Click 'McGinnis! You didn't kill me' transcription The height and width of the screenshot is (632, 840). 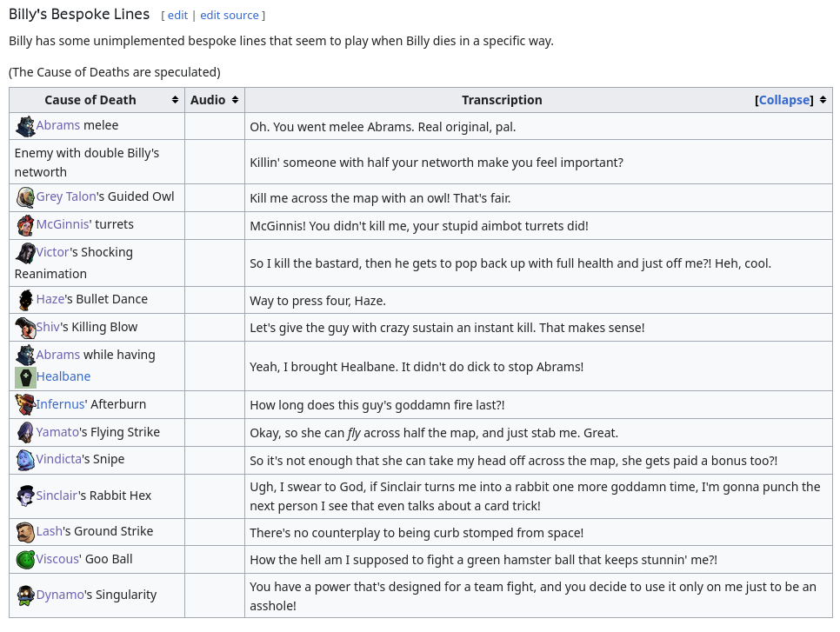tap(419, 226)
